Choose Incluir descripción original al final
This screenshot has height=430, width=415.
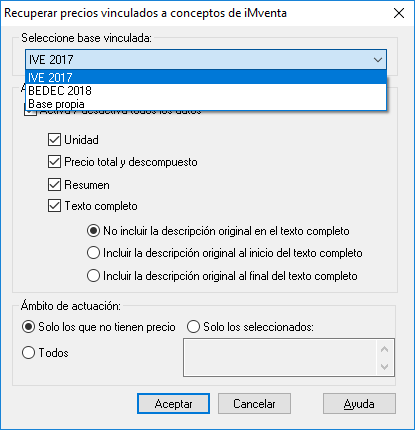pyautogui.click(x=93, y=276)
